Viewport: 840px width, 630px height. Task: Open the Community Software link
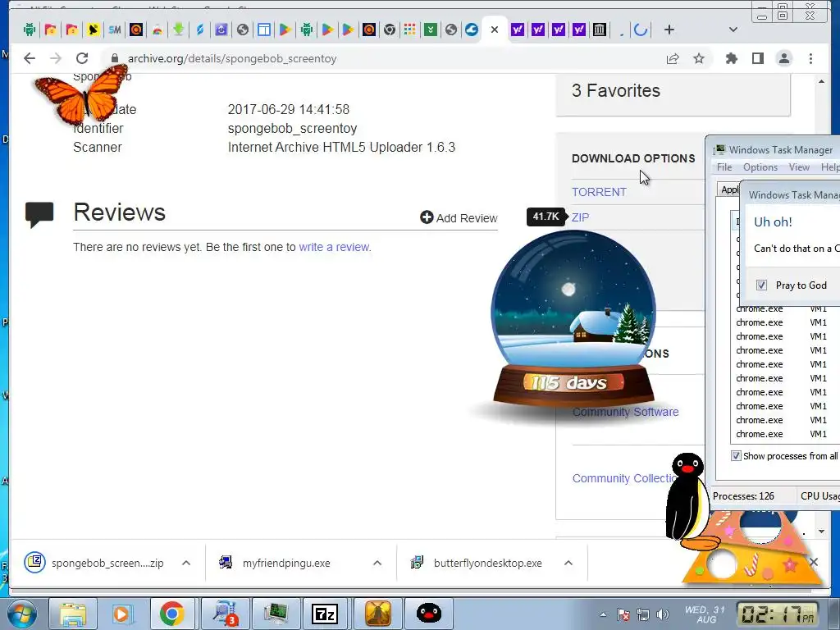(626, 412)
